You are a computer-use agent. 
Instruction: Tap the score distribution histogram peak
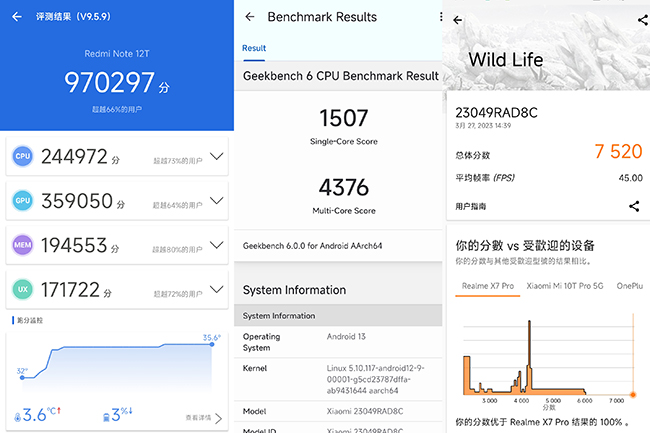click(x=529, y=356)
